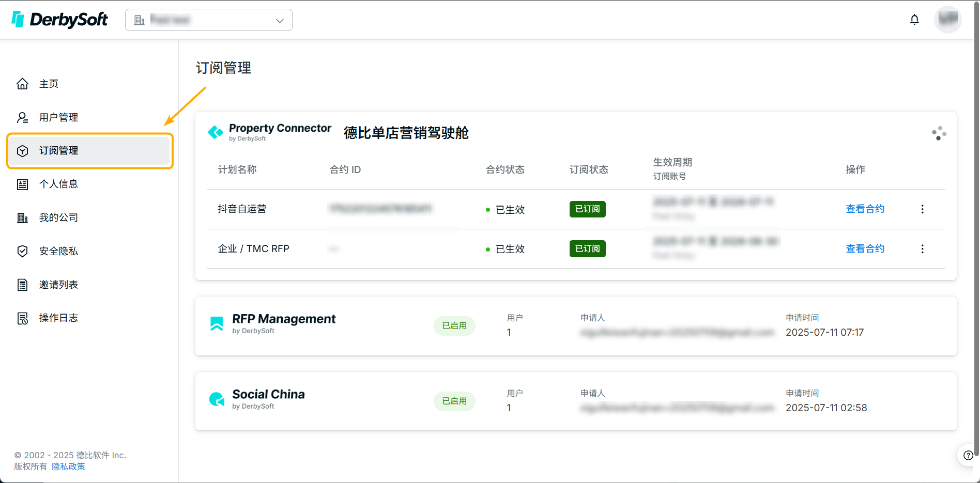
Task: Click the building icon in company selector
Action: [139, 20]
